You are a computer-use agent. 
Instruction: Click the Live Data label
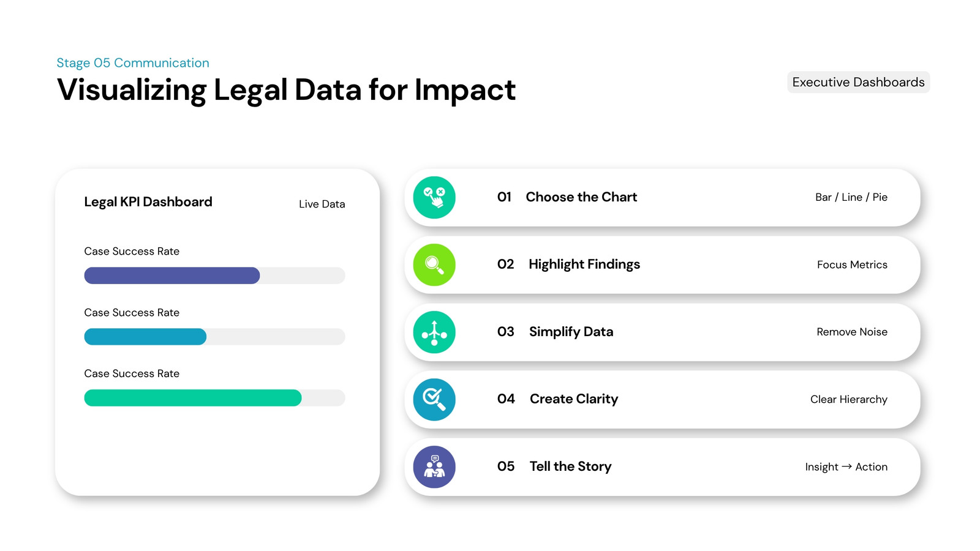tap(322, 204)
